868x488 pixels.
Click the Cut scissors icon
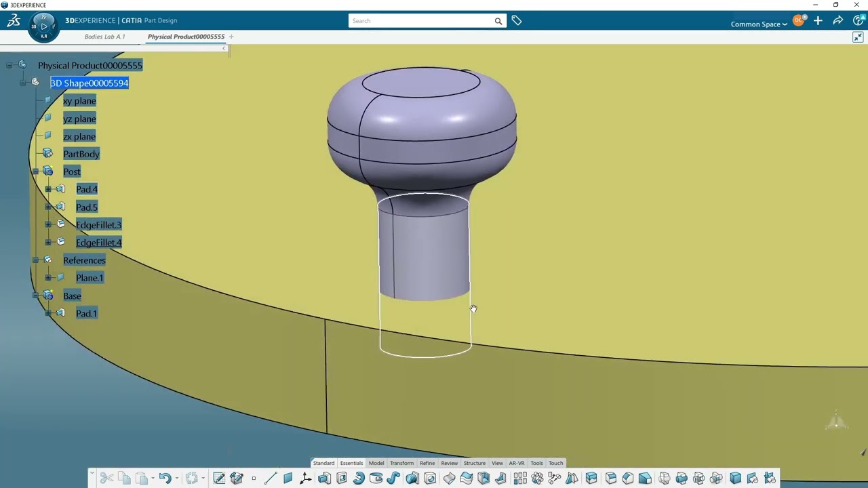[106, 479]
